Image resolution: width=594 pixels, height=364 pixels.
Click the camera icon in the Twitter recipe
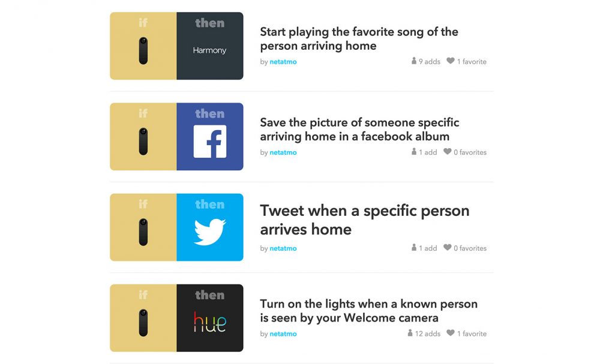(143, 232)
